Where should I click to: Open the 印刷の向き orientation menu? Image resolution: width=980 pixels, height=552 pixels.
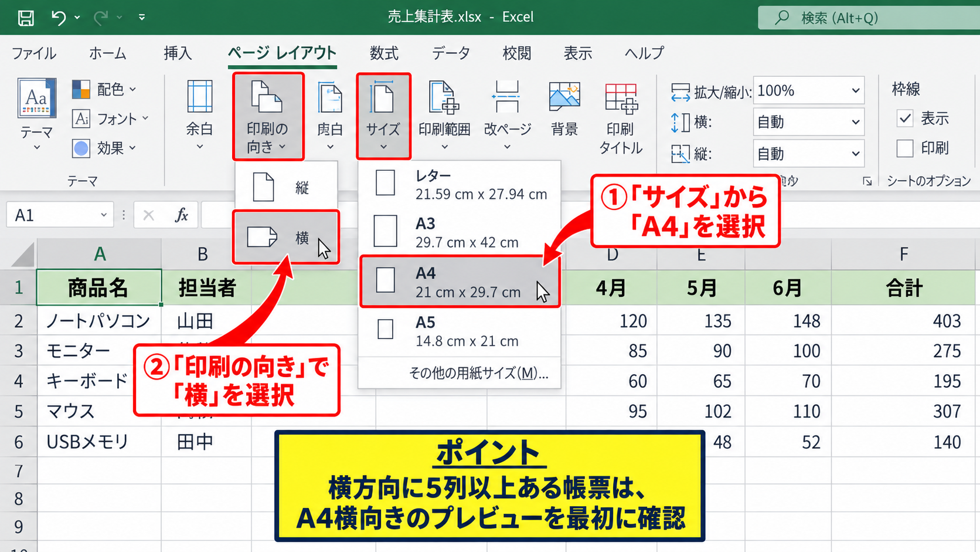pyautogui.click(x=268, y=116)
